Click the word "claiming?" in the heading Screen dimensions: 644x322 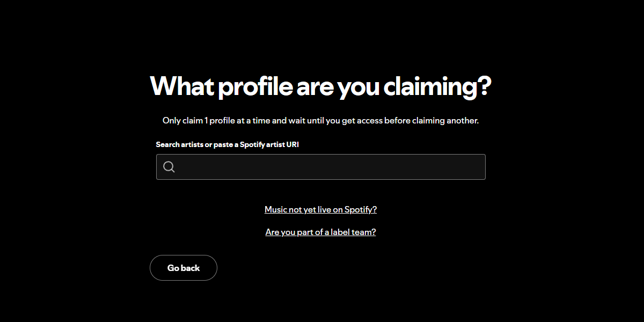[x=438, y=86]
